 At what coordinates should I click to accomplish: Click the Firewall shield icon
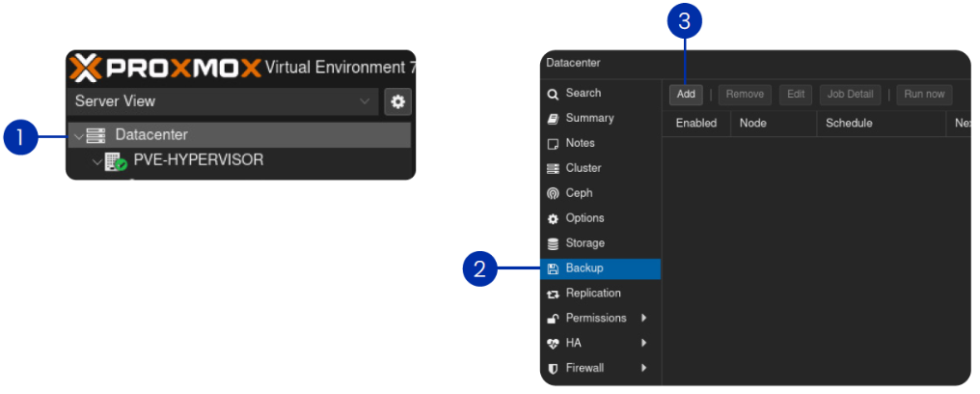click(553, 368)
